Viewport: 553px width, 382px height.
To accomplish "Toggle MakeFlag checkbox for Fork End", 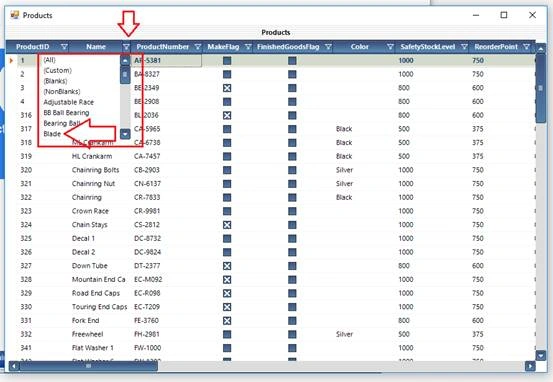I will (227, 321).
